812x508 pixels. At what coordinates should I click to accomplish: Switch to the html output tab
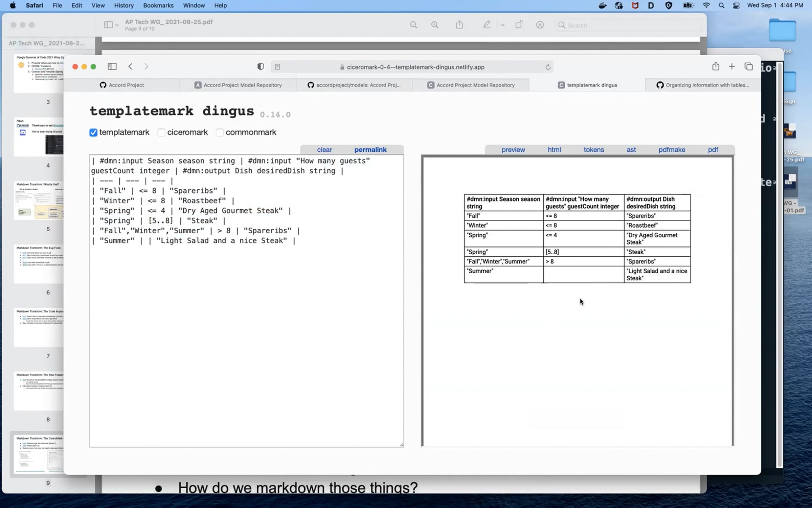554,150
